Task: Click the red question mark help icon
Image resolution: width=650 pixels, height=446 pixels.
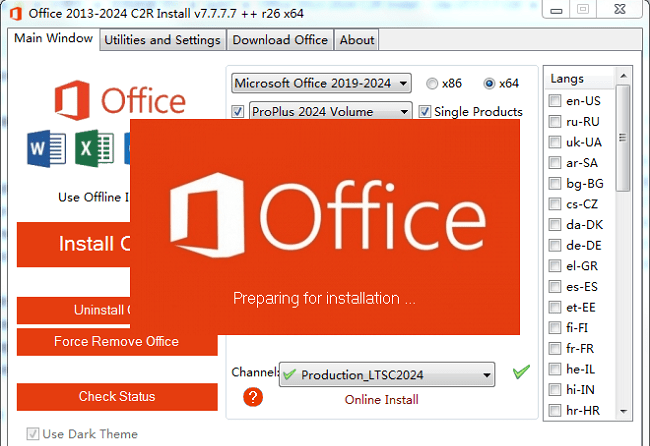Action: click(x=253, y=397)
